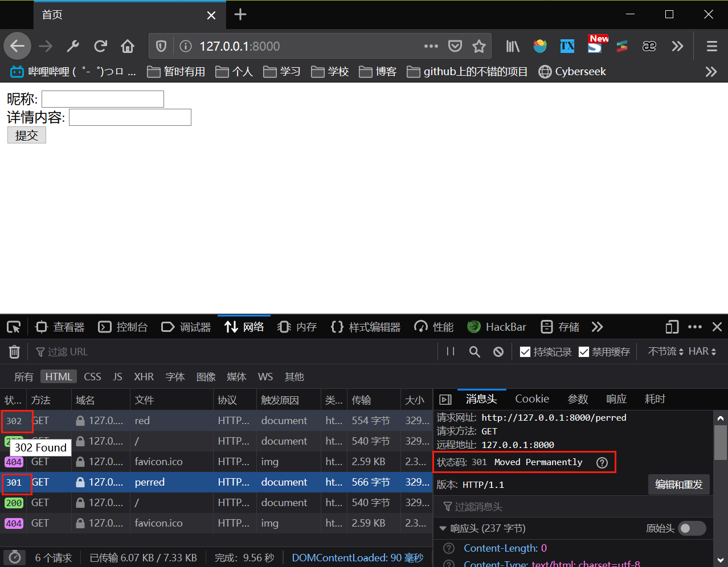Open the Cyberseek bookmark

[572, 72]
